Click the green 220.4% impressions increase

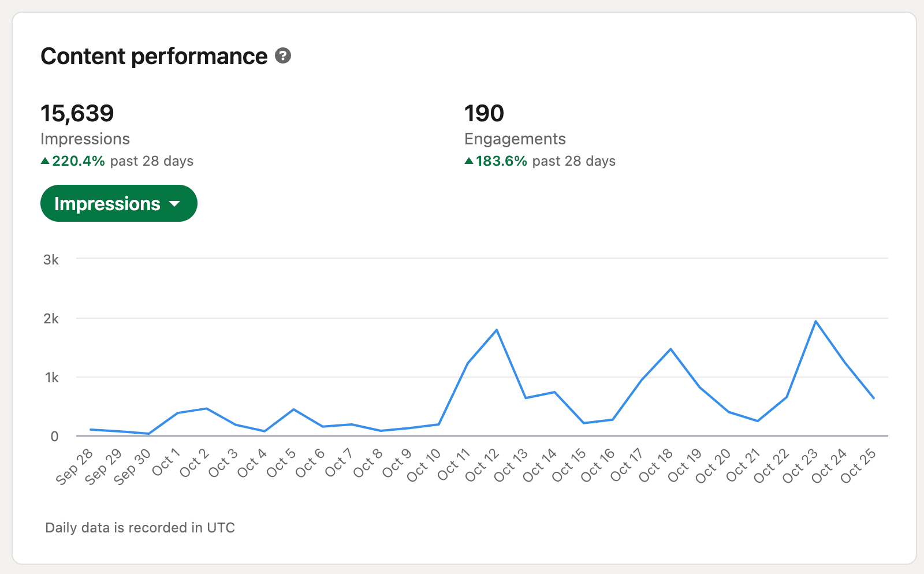pyautogui.click(x=78, y=161)
